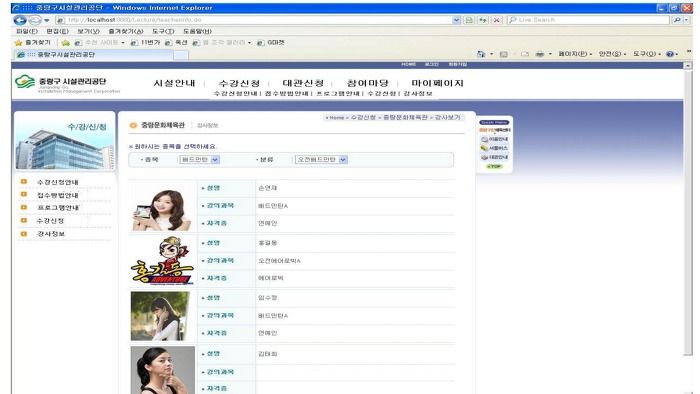
Task: Open the address bar history dropdown arrow
Action: pos(456,20)
